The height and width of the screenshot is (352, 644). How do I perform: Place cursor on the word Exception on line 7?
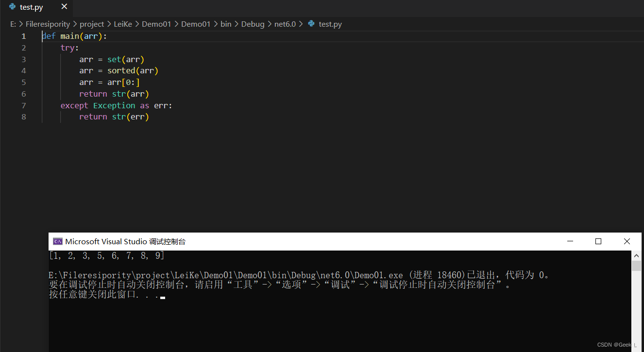114,105
